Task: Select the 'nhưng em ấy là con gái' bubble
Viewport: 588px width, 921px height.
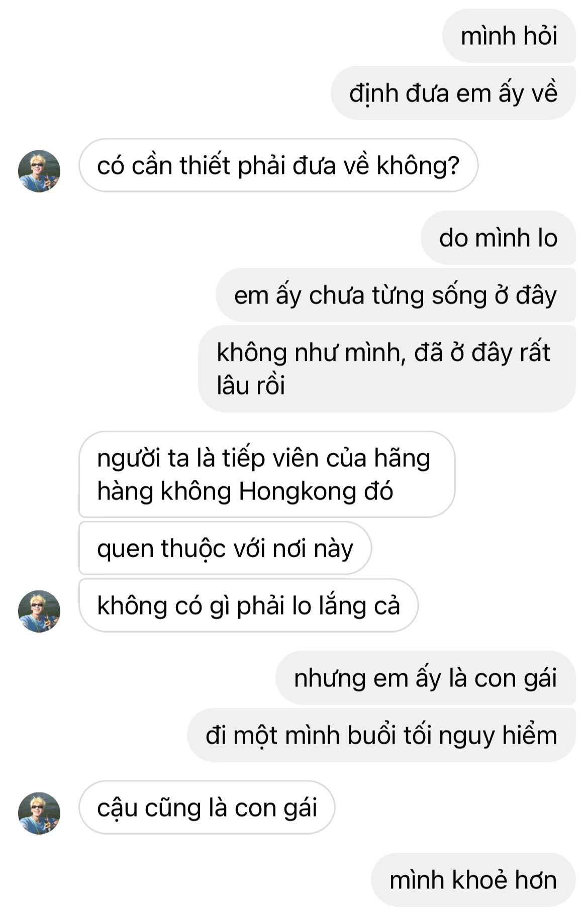Action: (426, 678)
